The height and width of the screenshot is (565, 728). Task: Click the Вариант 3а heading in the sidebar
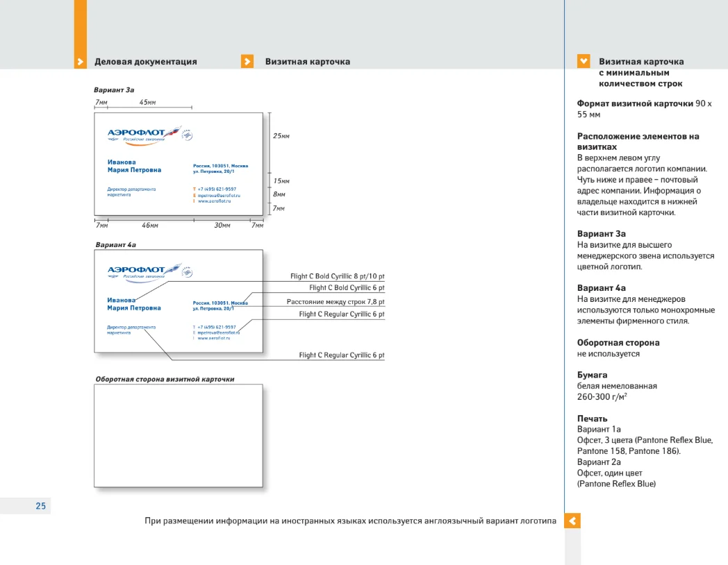[602, 234]
